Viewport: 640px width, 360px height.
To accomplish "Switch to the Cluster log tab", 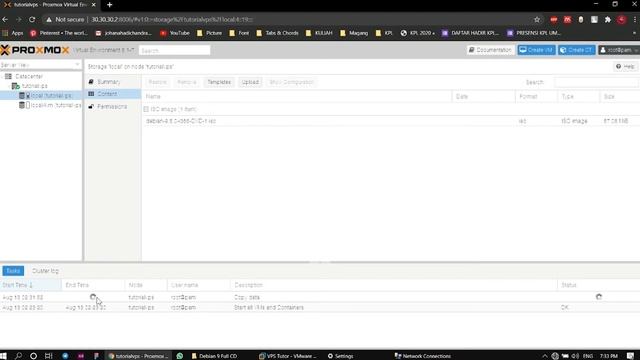I will [45, 271].
